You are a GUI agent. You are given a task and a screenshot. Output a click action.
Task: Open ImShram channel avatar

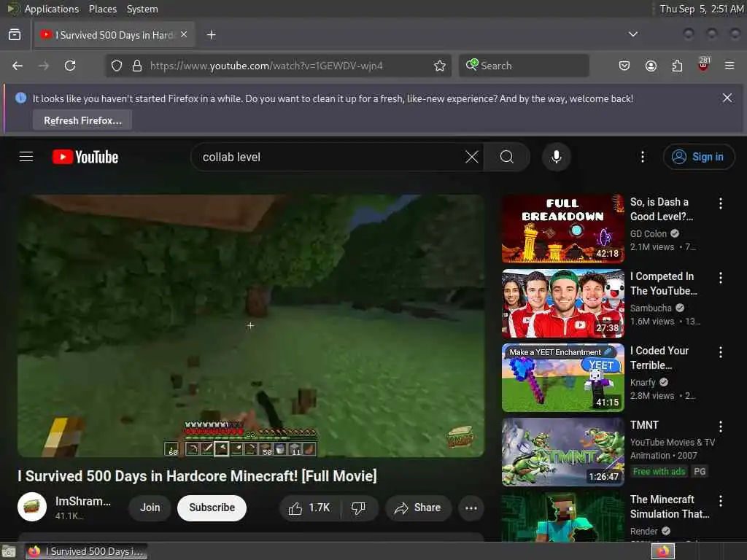[x=32, y=507]
